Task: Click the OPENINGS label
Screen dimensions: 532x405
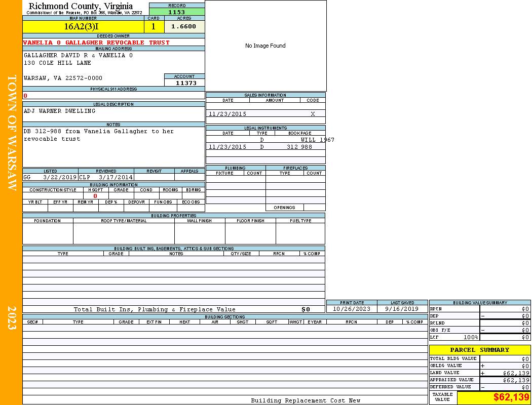Action: (284, 208)
